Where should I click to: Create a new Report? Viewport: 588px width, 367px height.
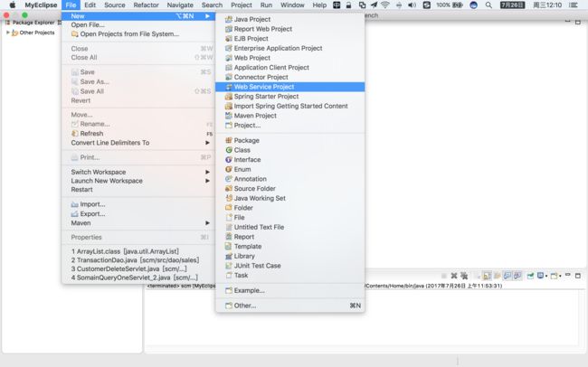click(x=289, y=237)
